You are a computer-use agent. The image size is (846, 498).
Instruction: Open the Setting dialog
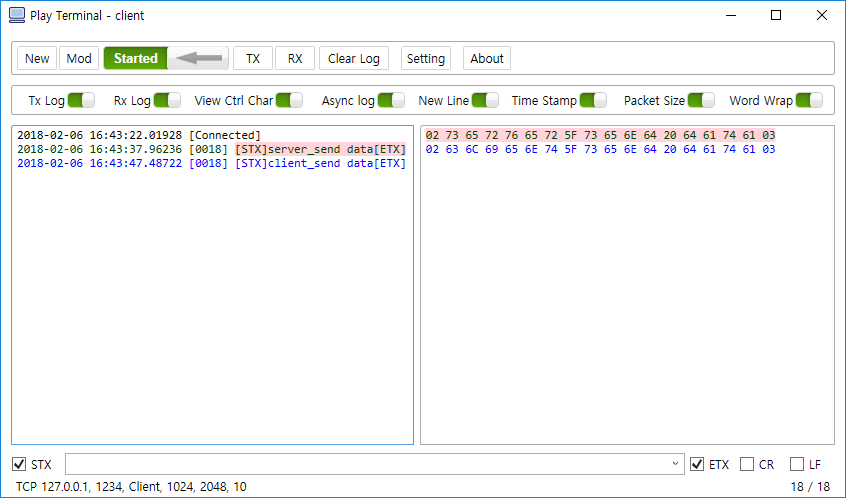(426, 58)
